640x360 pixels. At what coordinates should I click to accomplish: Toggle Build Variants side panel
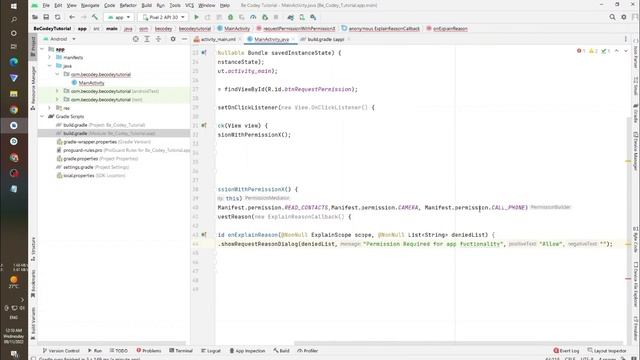[x=33, y=324]
